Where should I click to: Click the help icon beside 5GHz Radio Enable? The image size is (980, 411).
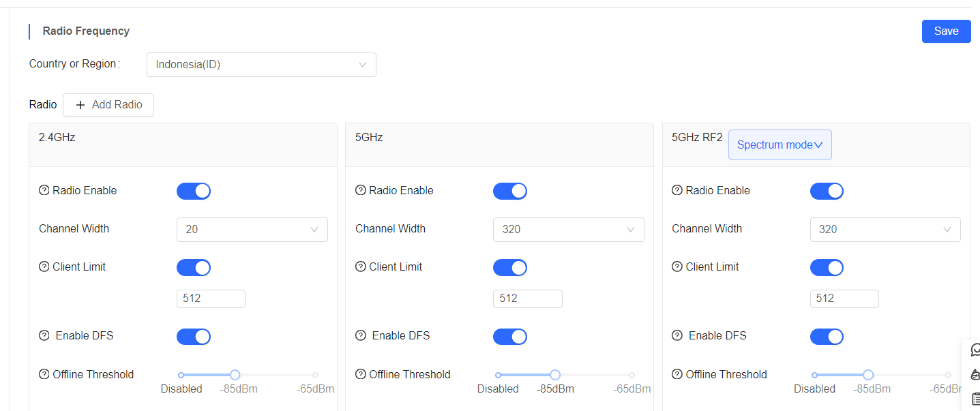point(361,190)
